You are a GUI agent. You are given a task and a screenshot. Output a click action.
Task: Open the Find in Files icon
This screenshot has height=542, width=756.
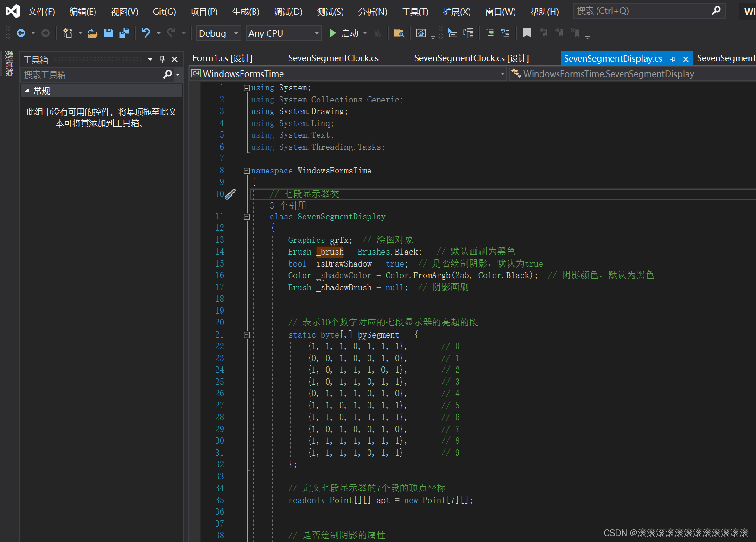(x=399, y=33)
